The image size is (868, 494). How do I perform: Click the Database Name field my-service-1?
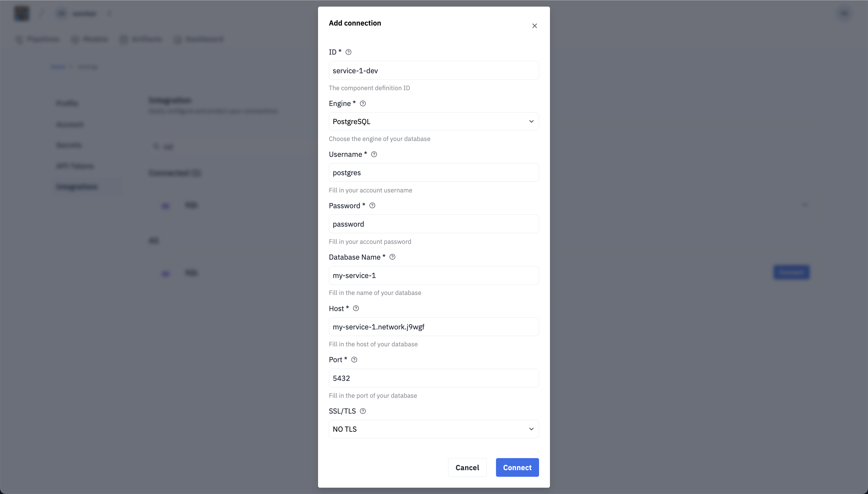[433, 275]
